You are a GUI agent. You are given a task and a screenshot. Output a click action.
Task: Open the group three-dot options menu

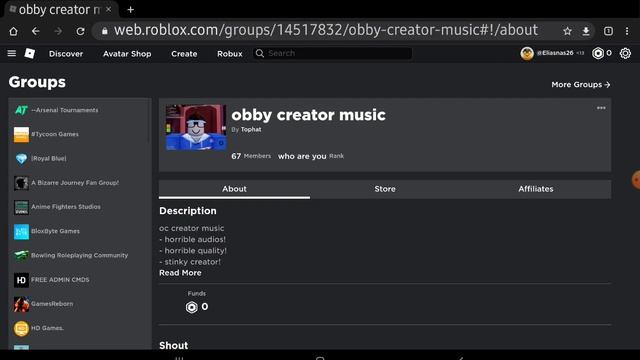(601, 108)
